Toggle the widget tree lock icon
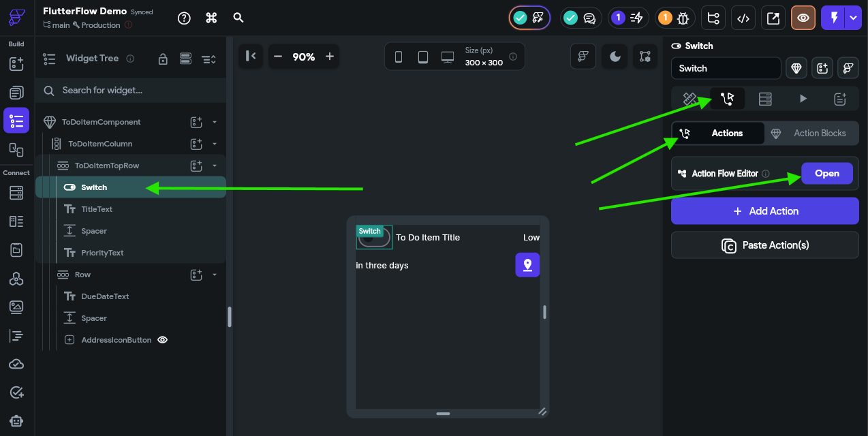Screen dimensions: 868x436 click(x=163, y=59)
